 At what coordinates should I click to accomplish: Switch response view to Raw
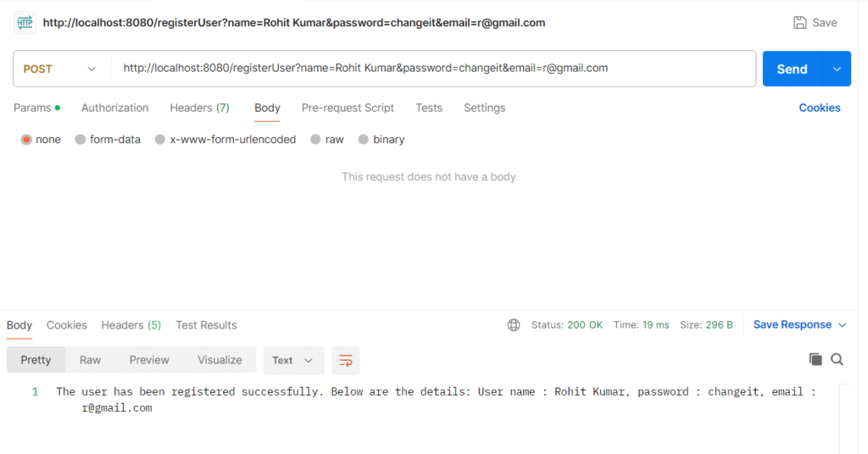pyautogui.click(x=90, y=360)
